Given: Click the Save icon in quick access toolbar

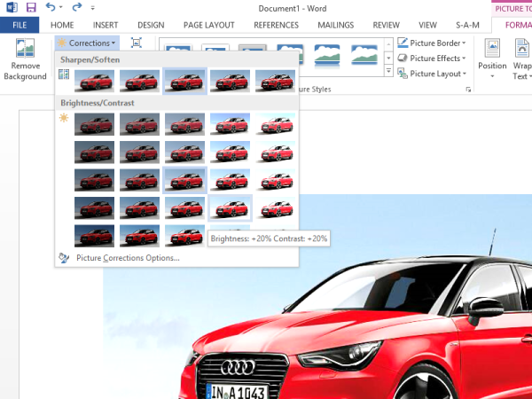Looking at the screenshot, I should tap(33, 7).
